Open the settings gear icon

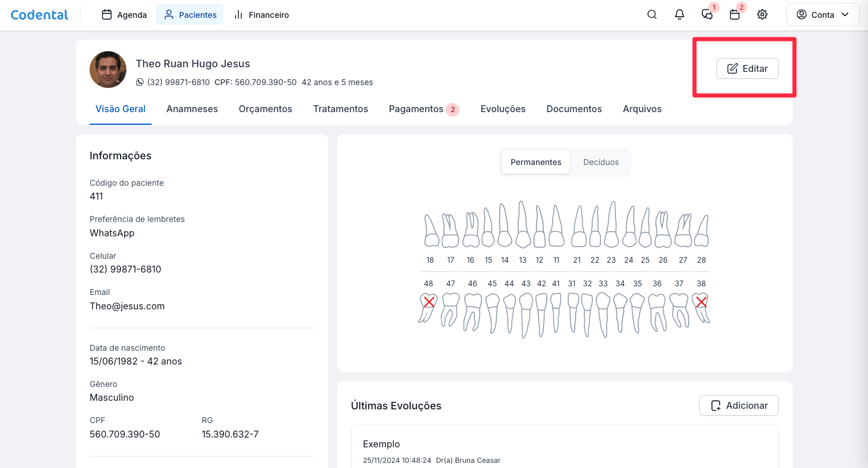(762, 15)
